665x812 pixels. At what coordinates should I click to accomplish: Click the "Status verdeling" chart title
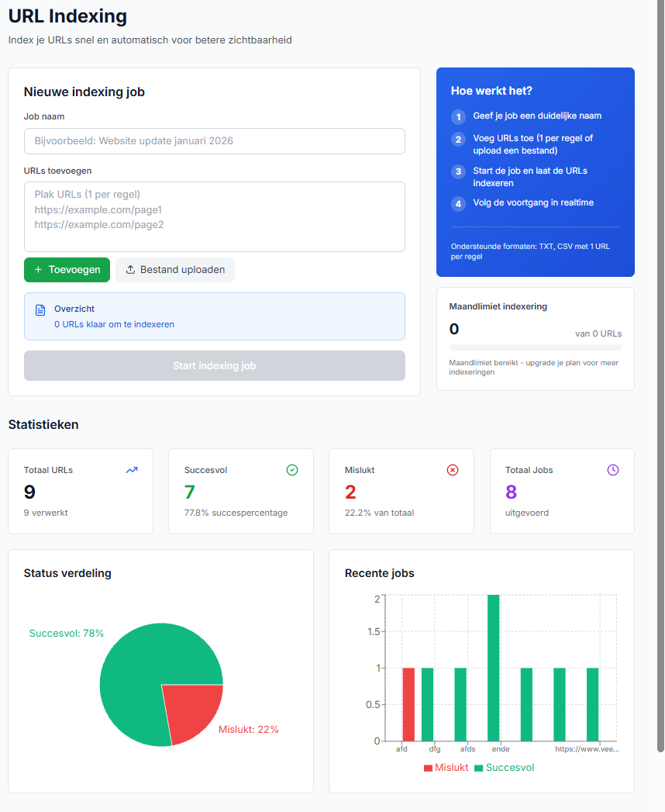point(67,573)
